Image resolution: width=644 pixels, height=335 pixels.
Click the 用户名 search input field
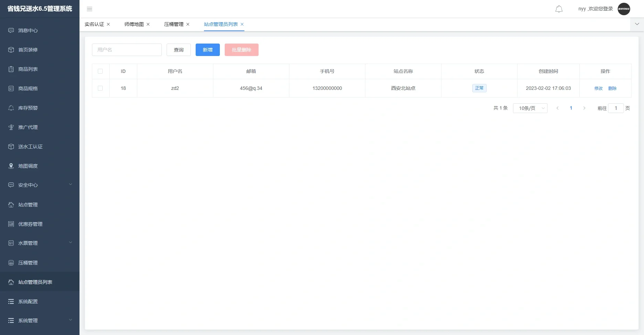pyautogui.click(x=127, y=50)
